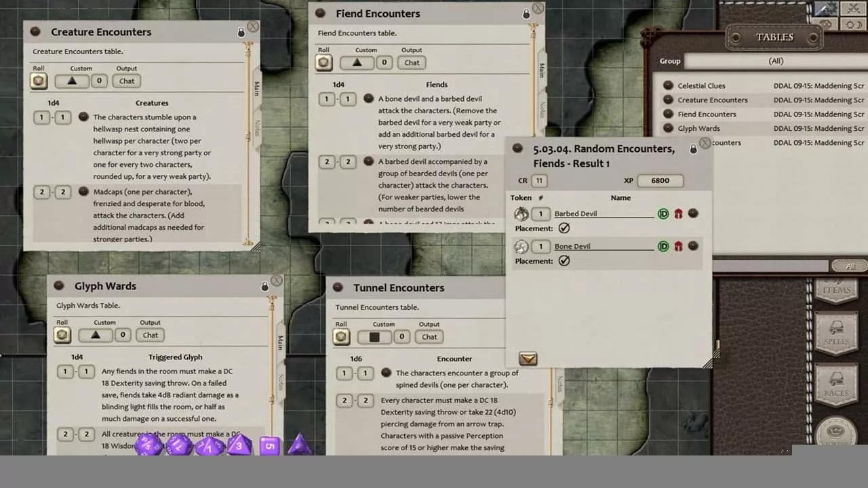Click the Fiend Encounters custom die triangle
868x488 pixels.
pos(357,62)
